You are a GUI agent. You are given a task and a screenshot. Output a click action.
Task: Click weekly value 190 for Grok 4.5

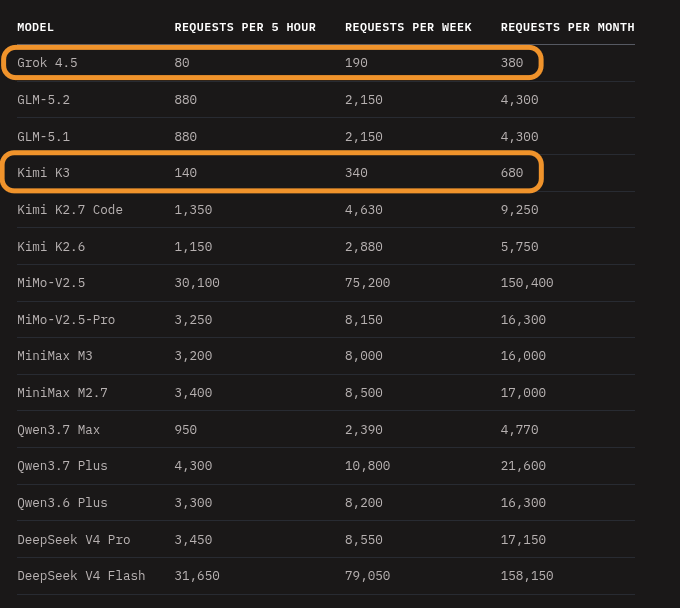coord(356,63)
